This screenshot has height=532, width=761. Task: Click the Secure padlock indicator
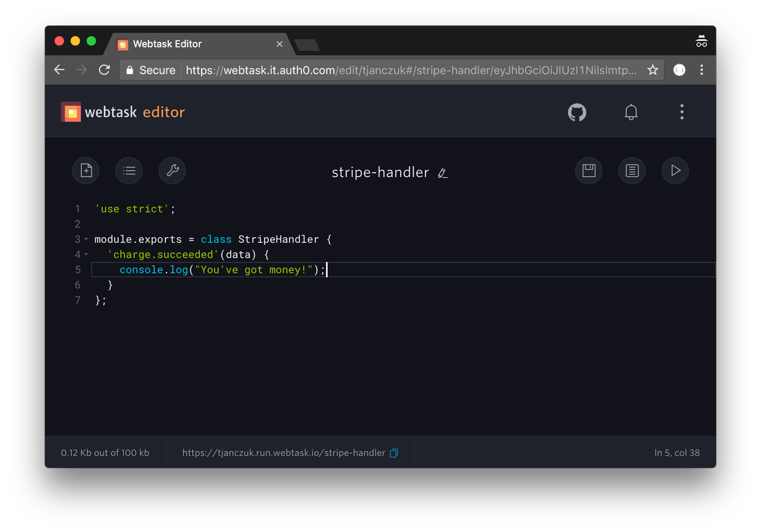tap(150, 70)
